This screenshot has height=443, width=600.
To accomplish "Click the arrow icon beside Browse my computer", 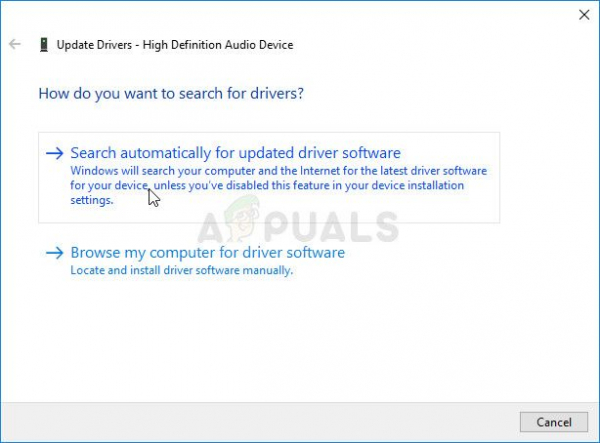I will point(55,253).
